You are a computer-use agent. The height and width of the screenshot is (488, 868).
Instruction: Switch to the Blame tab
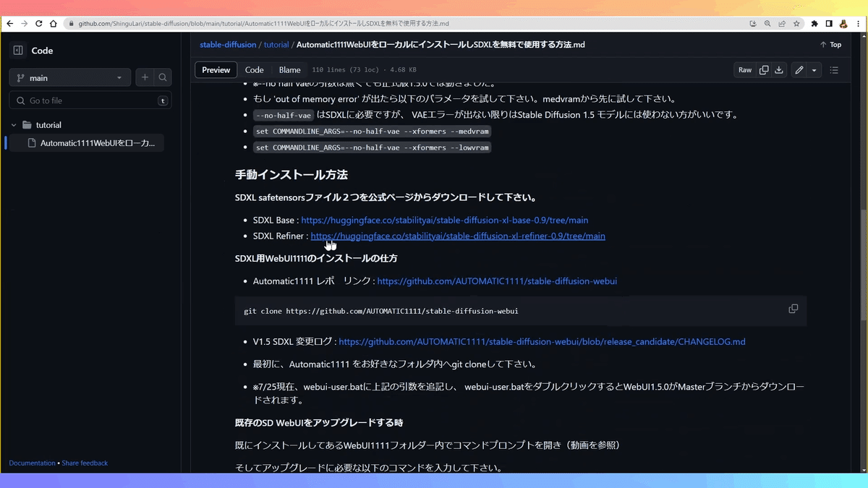289,70
